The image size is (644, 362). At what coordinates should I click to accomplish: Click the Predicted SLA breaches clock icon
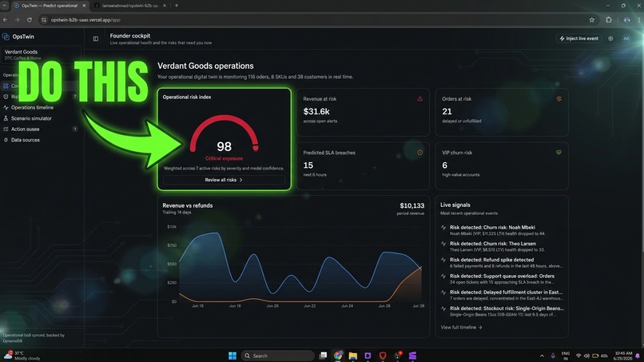(419, 153)
